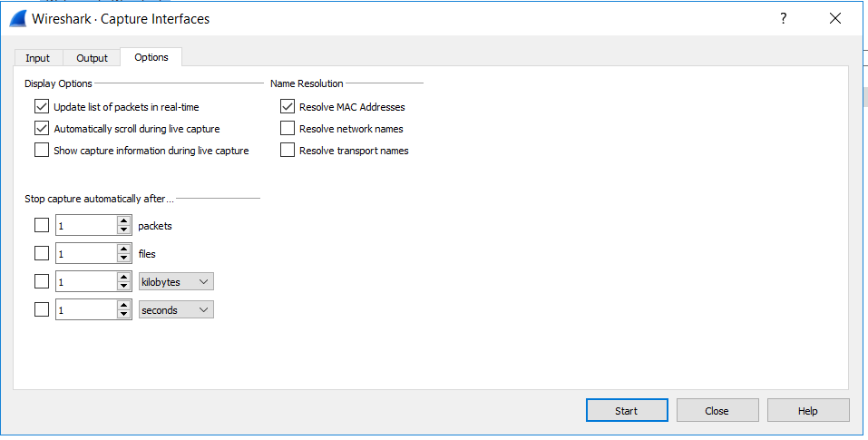Disable Update list of packets in real-time
The height and width of the screenshot is (440, 868).
(42, 106)
